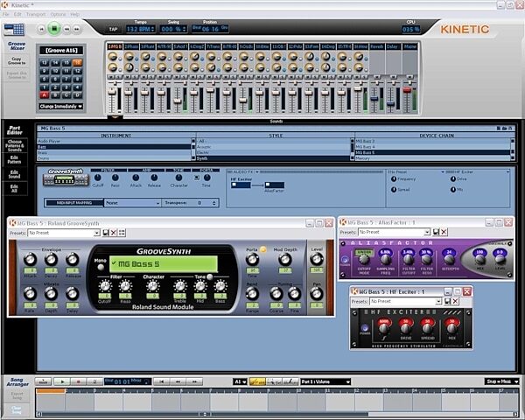Delete preset in HF Exciter window
The width and height of the screenshot is (525, 420).
(x=455, y=301)
